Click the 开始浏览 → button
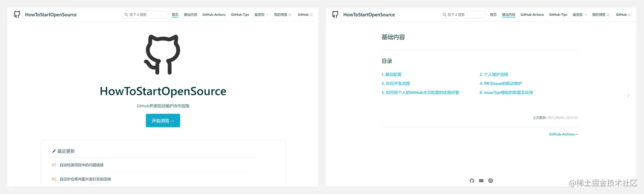Screen dimensions: 644x194 163,121
